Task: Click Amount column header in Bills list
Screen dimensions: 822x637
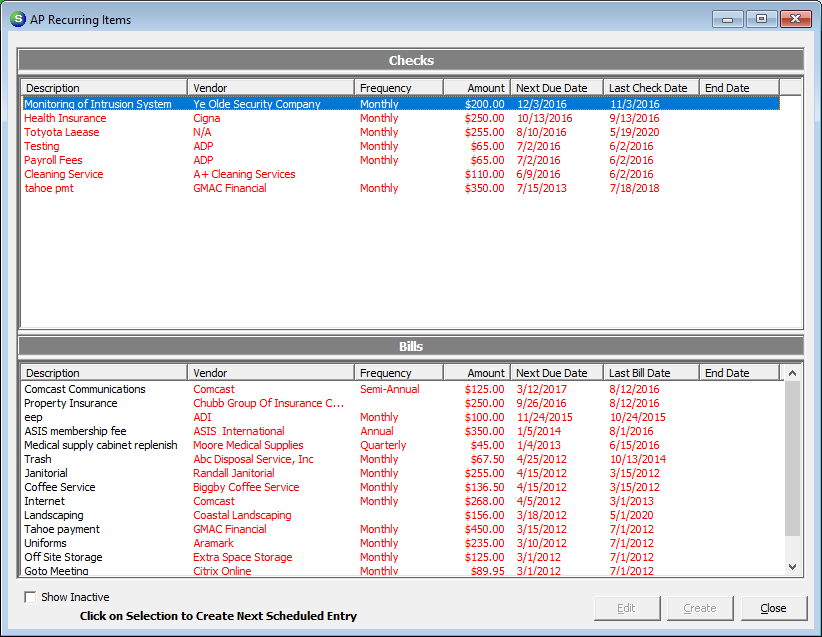Action: pyautogui.click(x=477, y=373)
